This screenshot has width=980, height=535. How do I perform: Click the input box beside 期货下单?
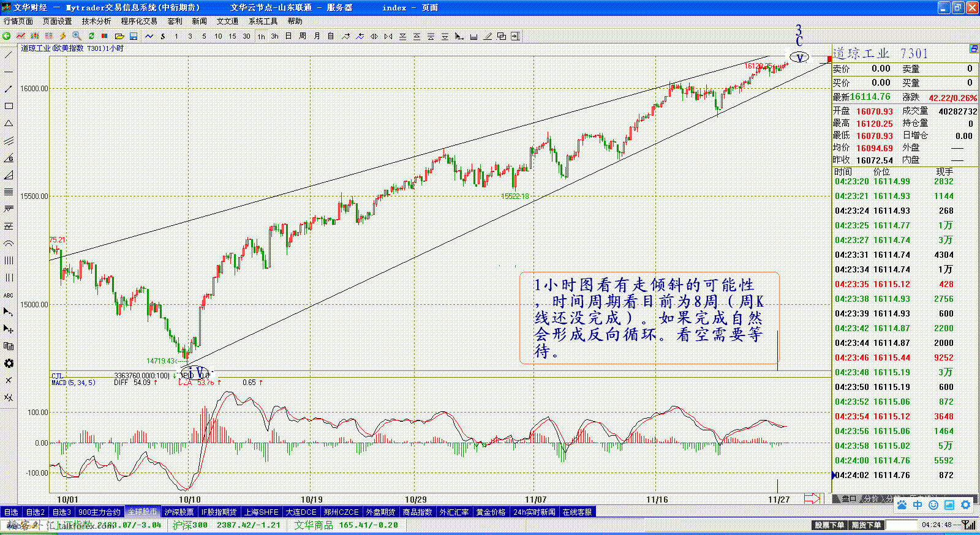pos(902,525)
